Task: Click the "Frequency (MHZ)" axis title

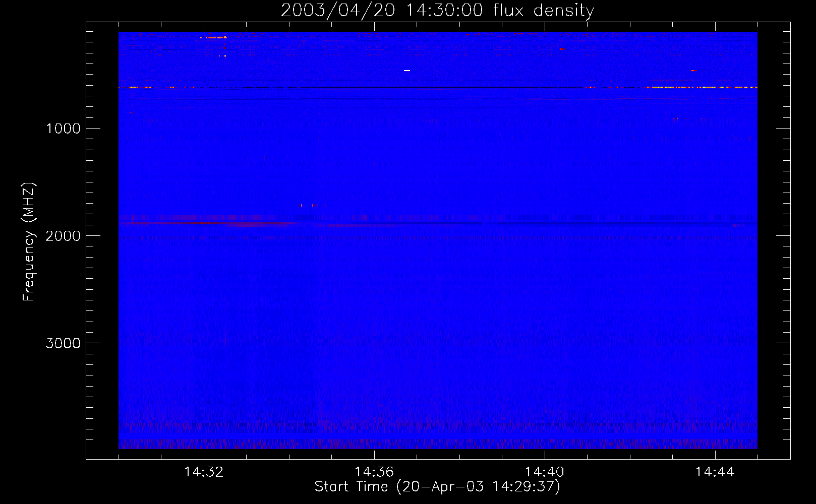Action: 29,241
